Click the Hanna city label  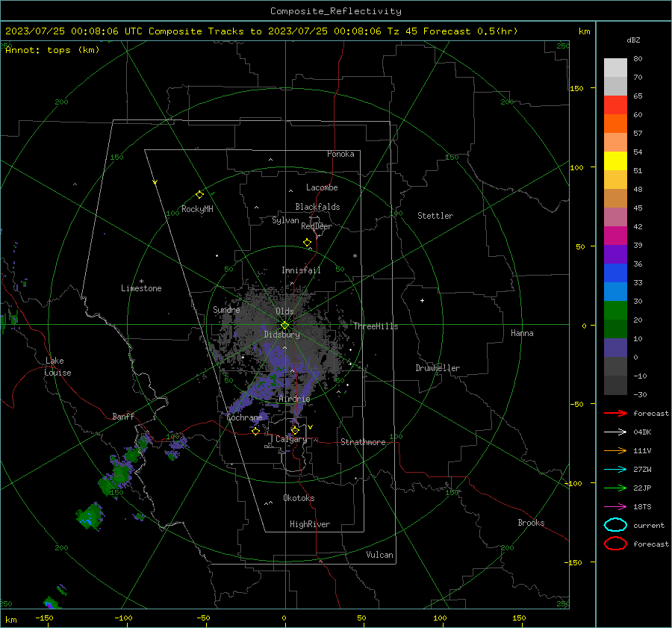[522, 333]
